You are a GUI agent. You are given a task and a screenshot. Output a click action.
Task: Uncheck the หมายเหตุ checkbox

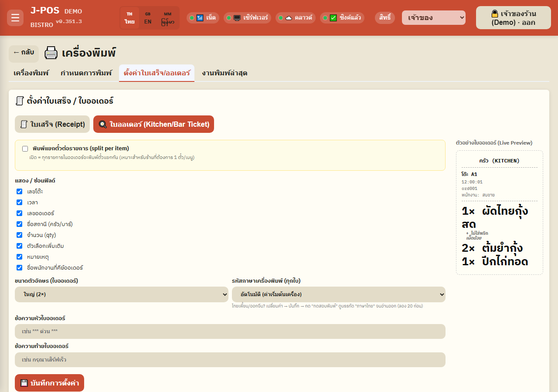[19, 257]
